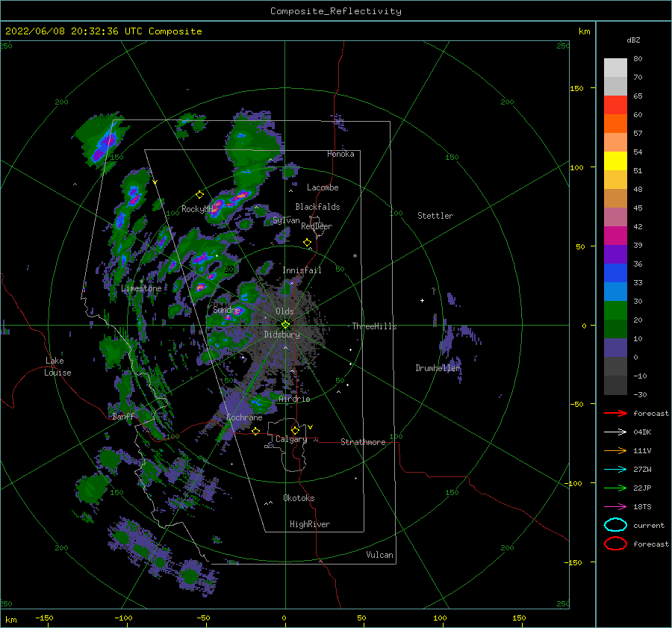Click the 150 tick on the right axis
Image resolution: width=672 pixels, height=628 pixels.
coord(576,88)
